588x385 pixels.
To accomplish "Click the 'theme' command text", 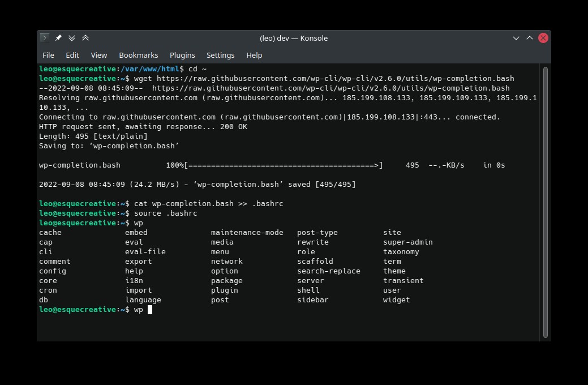I will (x=394, y=271).
